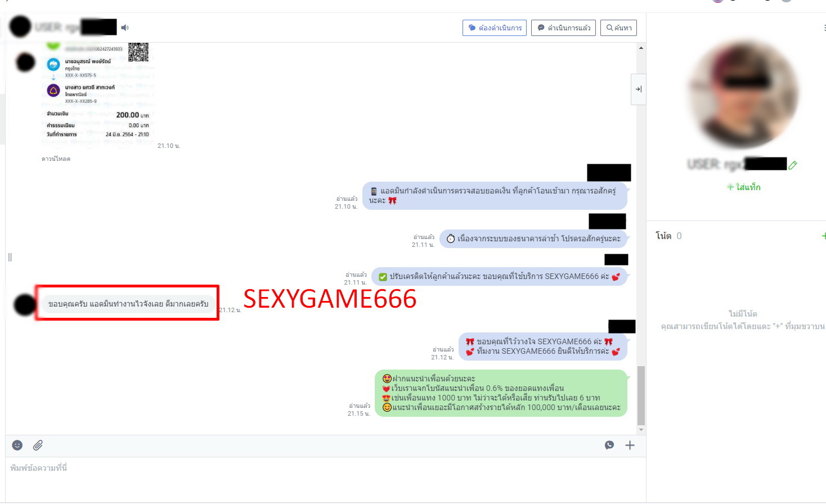Edit the username with the green pencil
This screenshot has width=826, height=504.
(x=793, y=165)
